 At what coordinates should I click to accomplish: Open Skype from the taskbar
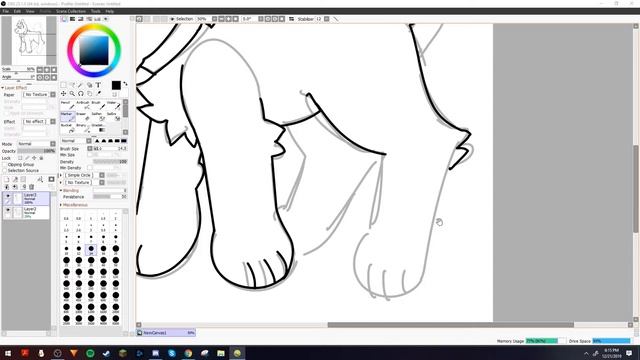(x=172, y=353)
